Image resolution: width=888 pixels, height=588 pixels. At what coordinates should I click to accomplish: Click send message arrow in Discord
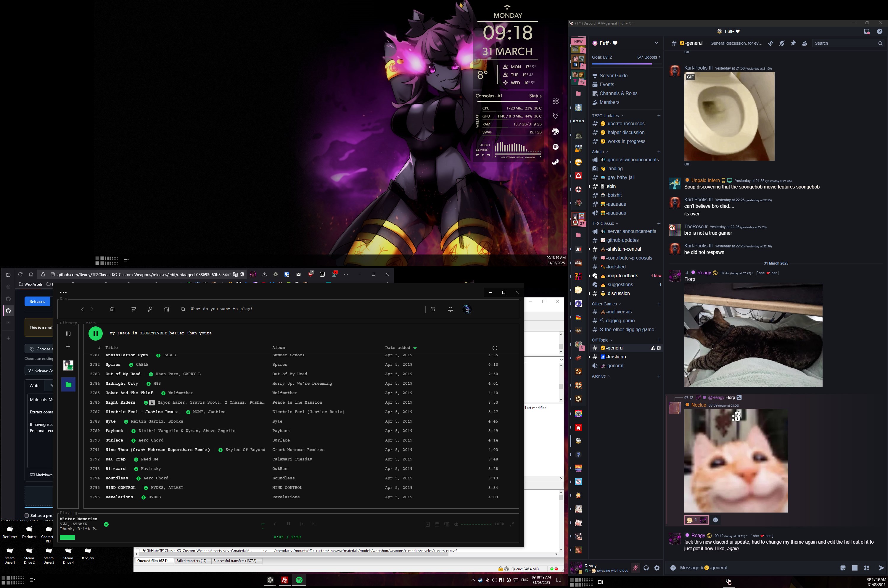click(x=881, y=568)
